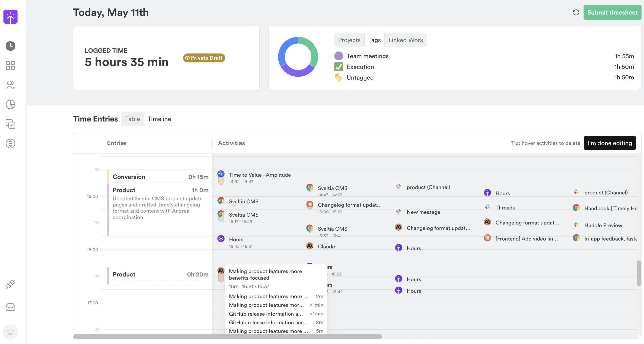Select the Huddle Preview activity
Screen dimensions: 644x344
pyautogui.click(x=603, y=225)
